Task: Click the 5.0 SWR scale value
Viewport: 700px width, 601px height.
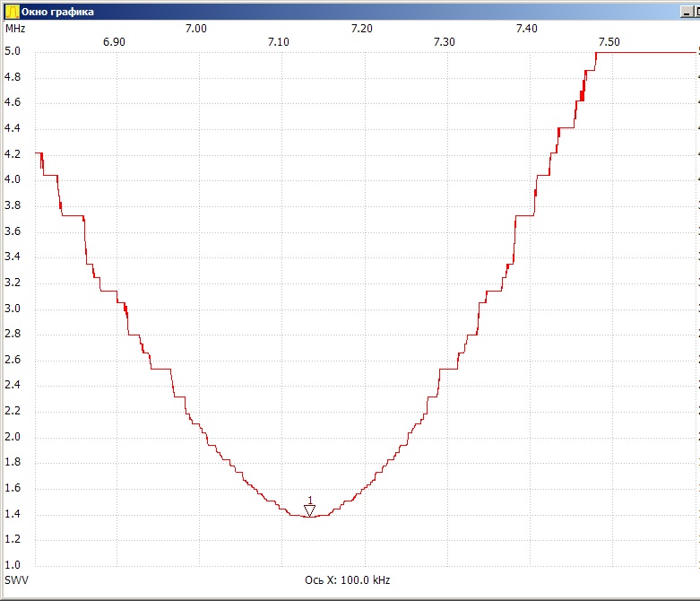Action: 13,51
